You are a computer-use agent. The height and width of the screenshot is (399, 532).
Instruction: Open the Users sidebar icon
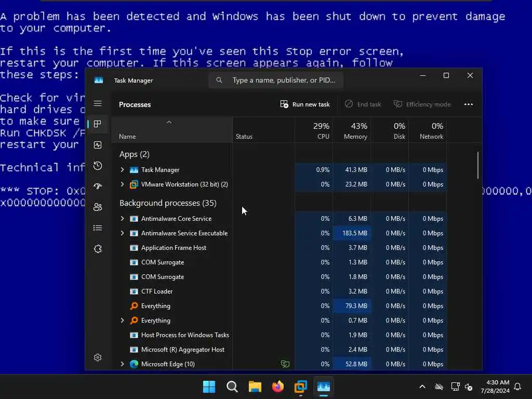click(x=98, y=207)
